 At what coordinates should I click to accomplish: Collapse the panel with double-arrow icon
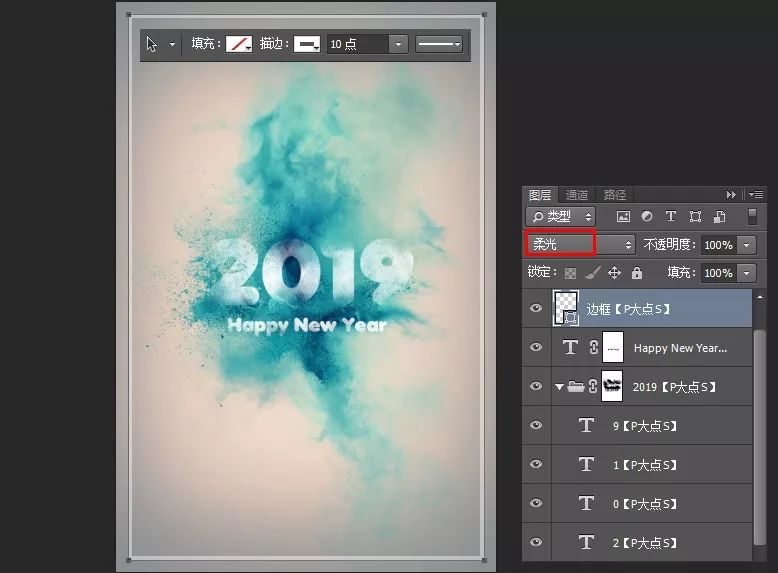click(x=731, y=194)
